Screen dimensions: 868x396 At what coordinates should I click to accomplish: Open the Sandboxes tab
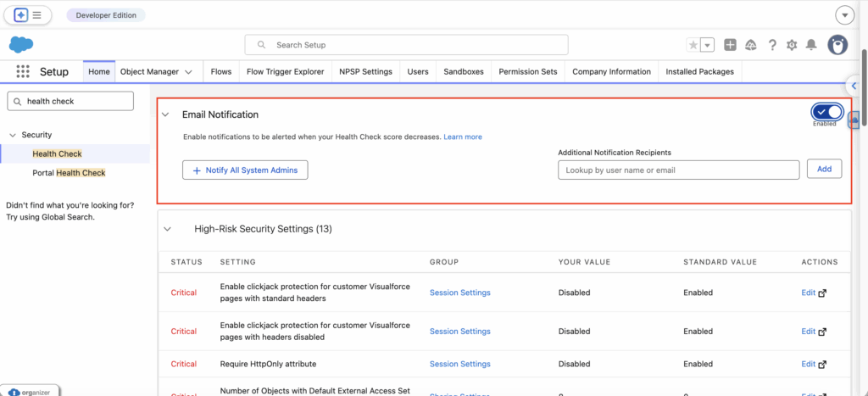[x=464, y=71]
